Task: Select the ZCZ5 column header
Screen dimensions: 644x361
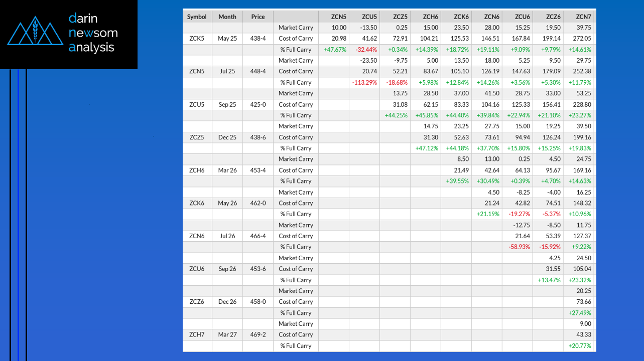Action: (400, 17)
